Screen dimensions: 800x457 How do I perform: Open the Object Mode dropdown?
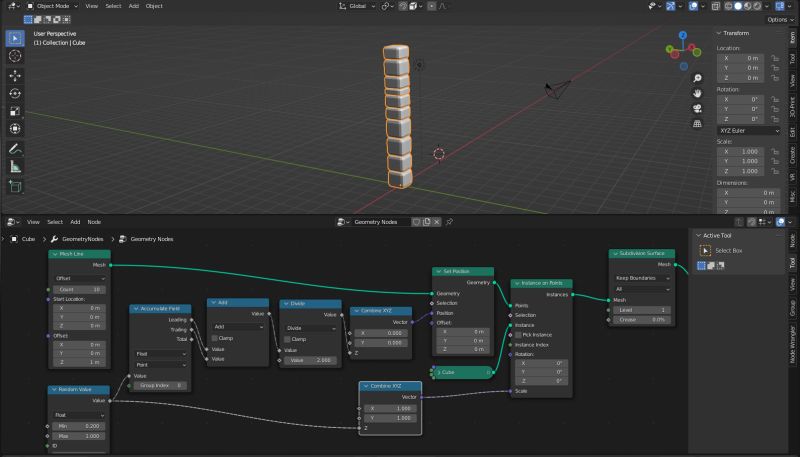point(52,6)
